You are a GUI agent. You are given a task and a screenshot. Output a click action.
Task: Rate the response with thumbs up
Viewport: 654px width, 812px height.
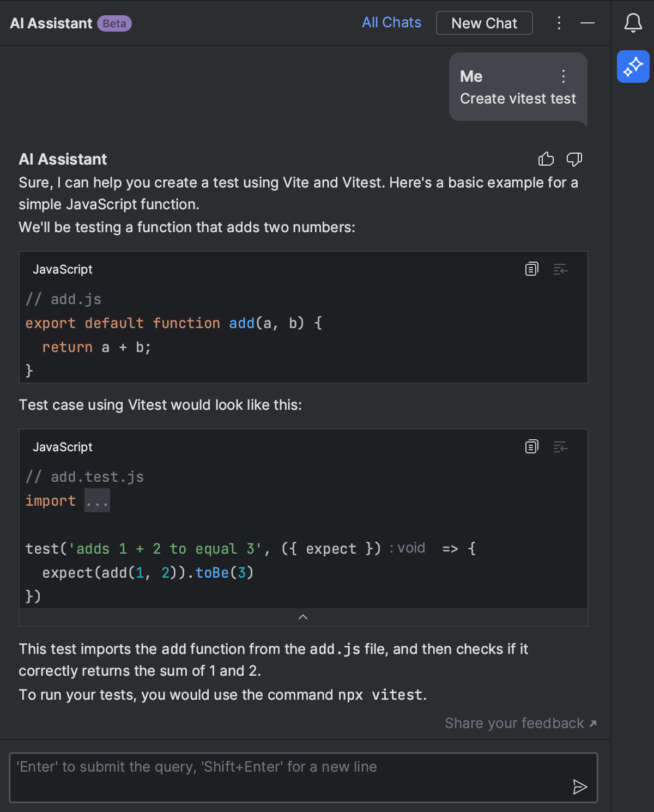(x=546, y=159)
